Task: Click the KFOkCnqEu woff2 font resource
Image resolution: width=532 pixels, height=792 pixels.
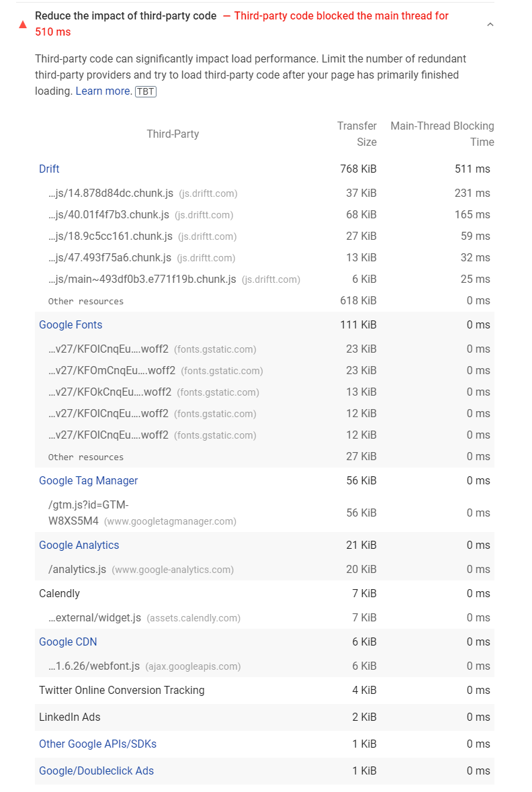Action: pos(154,392)
